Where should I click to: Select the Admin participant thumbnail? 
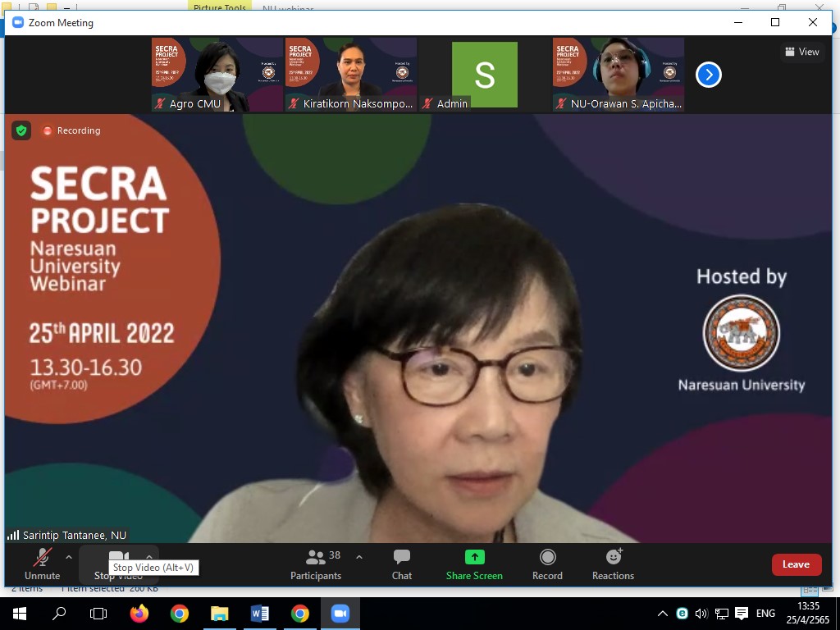[484, 75]
